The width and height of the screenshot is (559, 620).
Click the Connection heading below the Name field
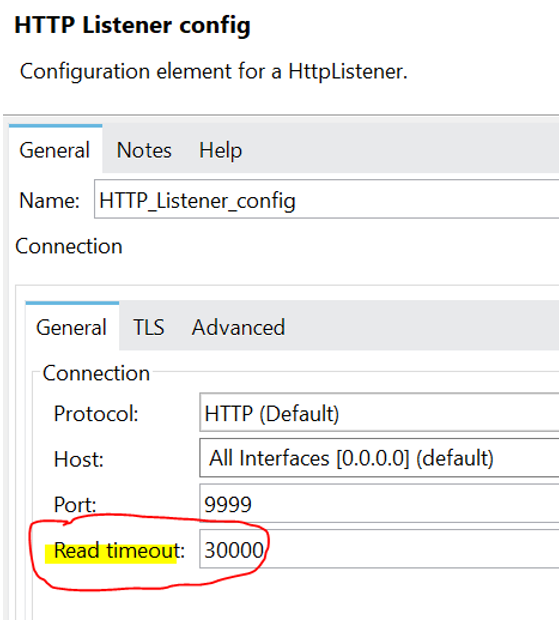(69, 246)
